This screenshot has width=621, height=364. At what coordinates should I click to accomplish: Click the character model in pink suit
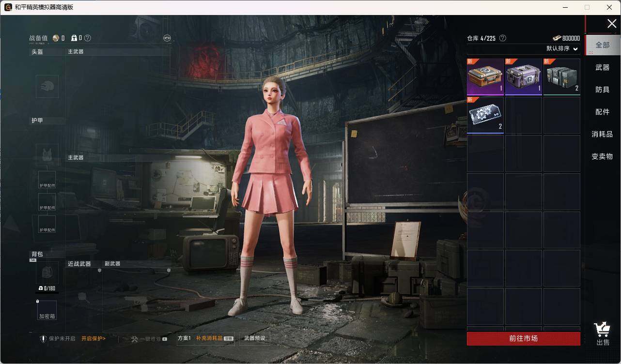[x=271, y=196]
